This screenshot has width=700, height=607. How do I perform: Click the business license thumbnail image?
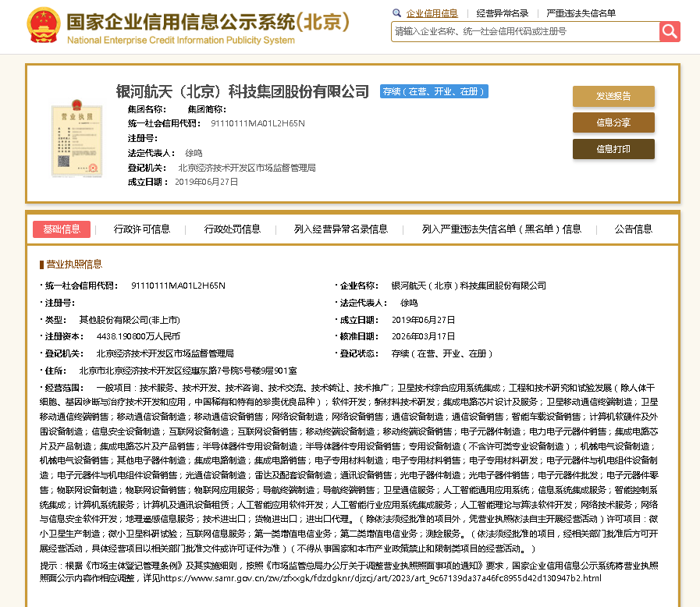(76, 136)
